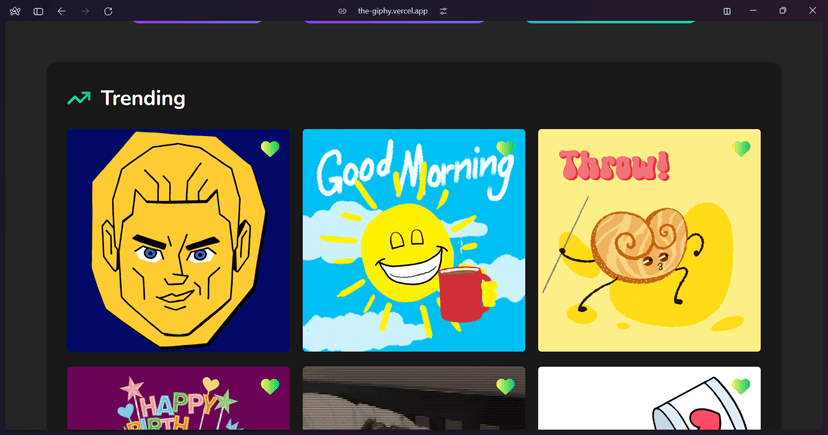Open split view icon in title bar
Screen dimensions: 828x435
[x=727, y=11]
